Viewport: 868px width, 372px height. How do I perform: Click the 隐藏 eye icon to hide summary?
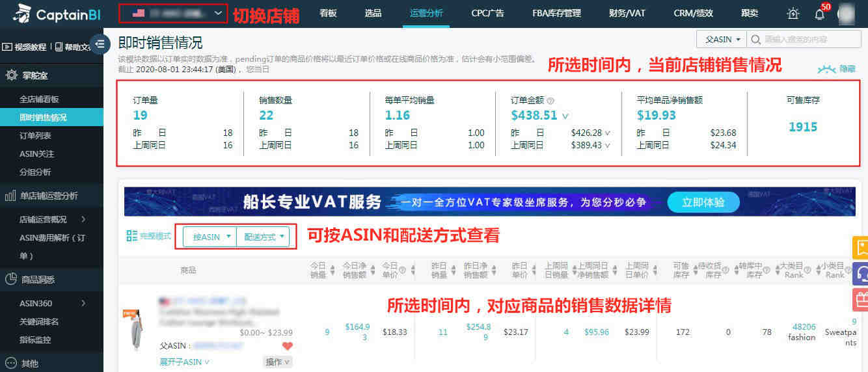837,68
